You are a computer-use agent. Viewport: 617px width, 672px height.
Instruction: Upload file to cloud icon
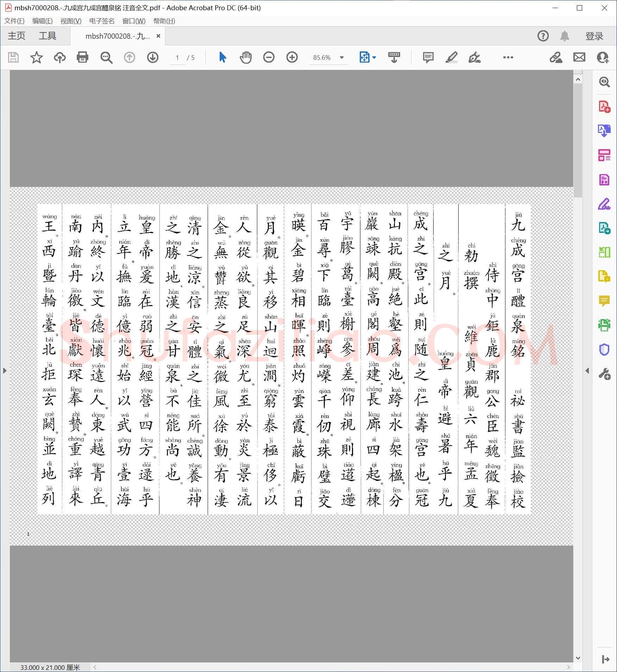(59, 57)
